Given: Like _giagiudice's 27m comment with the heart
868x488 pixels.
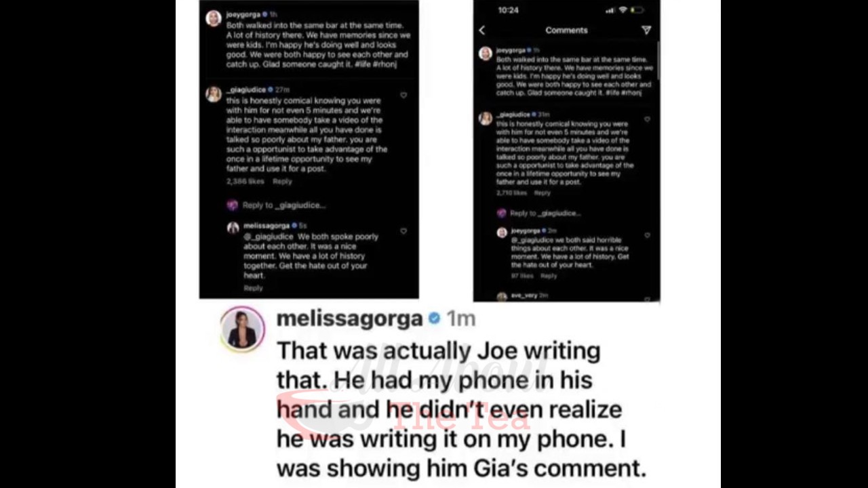Looking at the screenshot, I should point(403,96).
